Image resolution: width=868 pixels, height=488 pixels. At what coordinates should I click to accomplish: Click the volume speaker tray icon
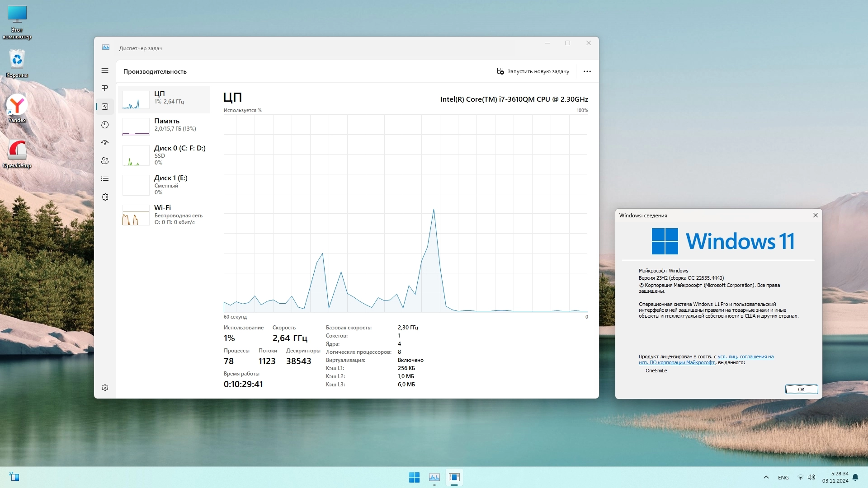pos(811,477)
